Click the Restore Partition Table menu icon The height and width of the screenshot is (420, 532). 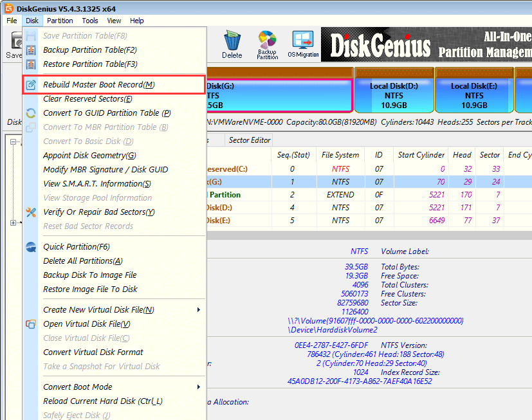pyautogui.click(x=31, y=64)
